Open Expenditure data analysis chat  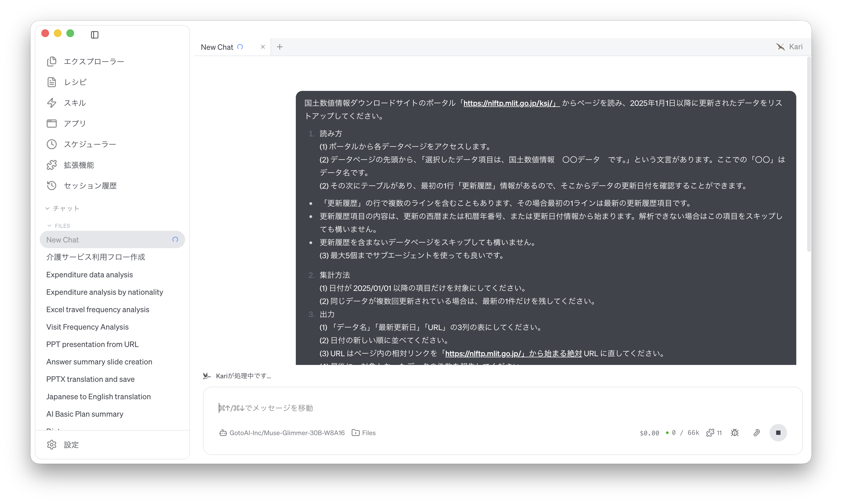(x=89, y=274)
